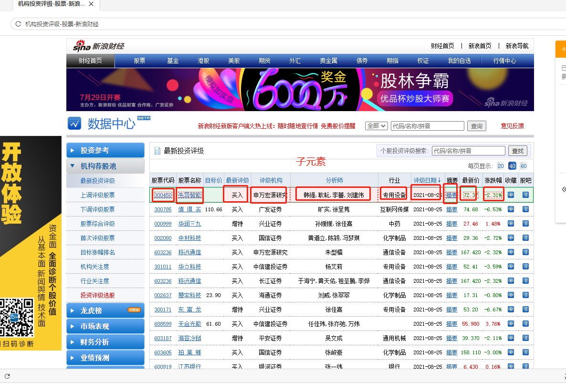The height and width of the screenshot is (392, 566).
Task: Sort by 评级日期 column header
Action: pos(427,180)
